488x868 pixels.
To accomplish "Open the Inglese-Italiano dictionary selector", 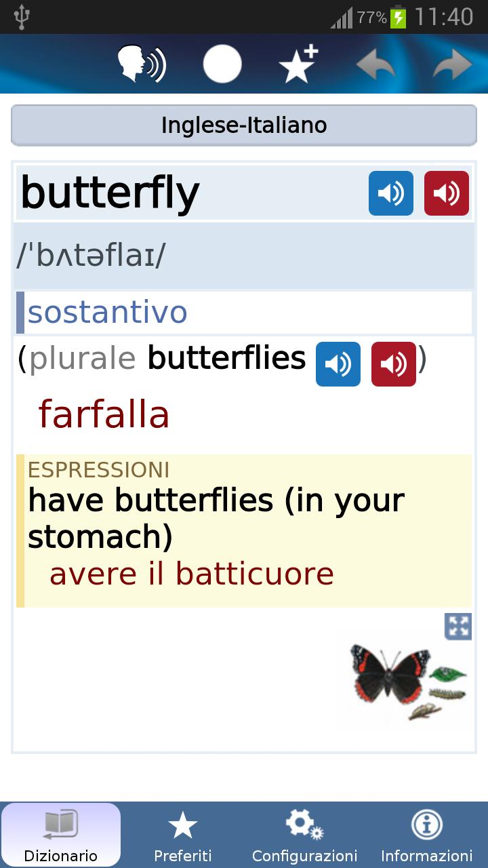I will click(244, 125).
